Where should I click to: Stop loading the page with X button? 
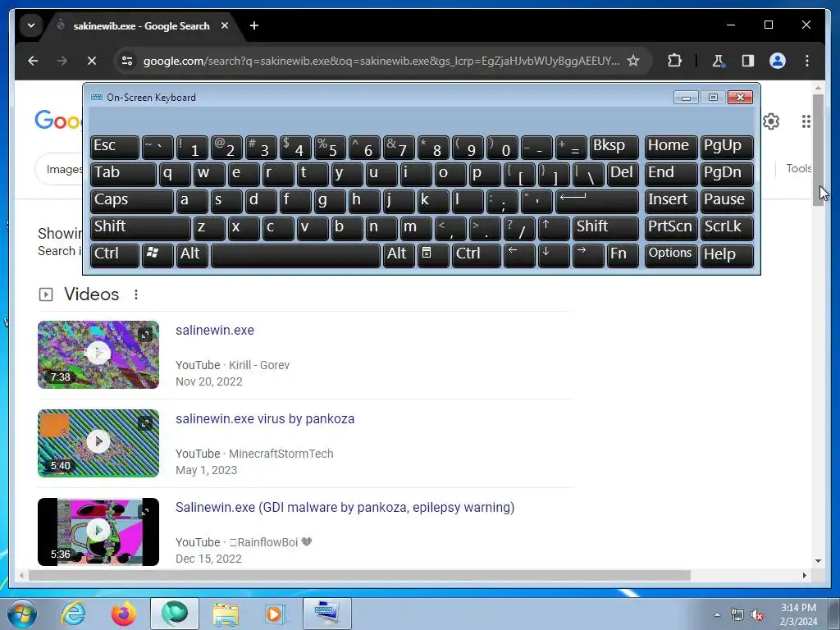(92, 61)
